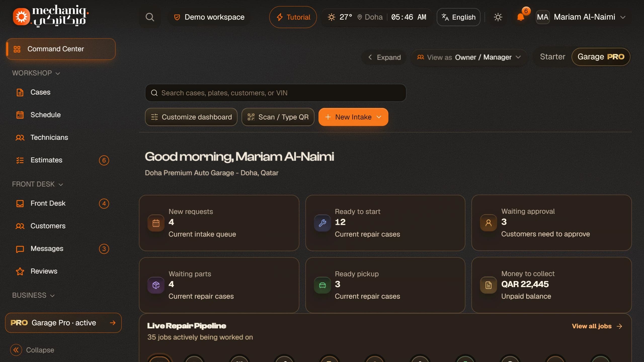Image resolution: width=644 pixels, height=362 pixels.
Task: Click the Estimates badge showing 6
Action: coord(104,160)
